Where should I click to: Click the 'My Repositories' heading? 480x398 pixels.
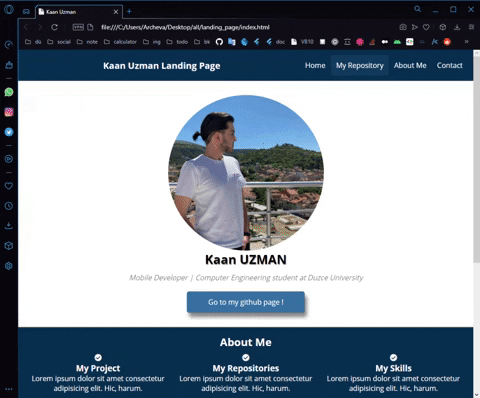coord(246,368)
